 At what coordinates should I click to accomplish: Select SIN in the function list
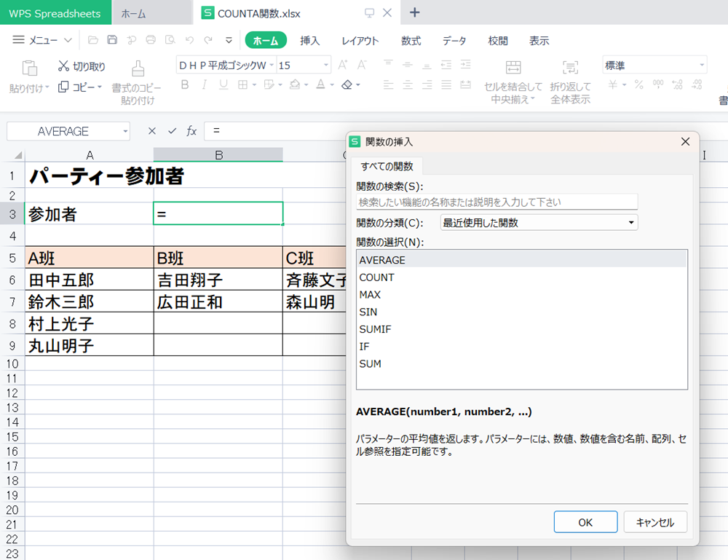(521, 312)
